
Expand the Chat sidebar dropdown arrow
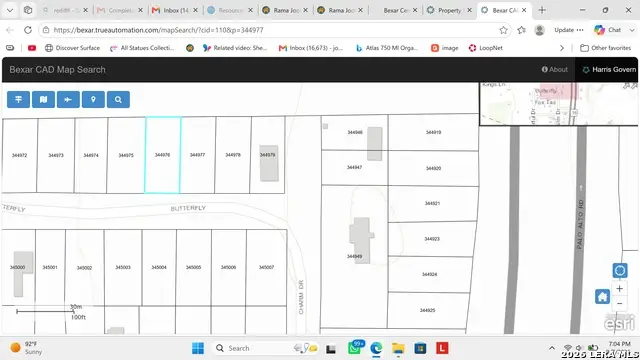[632, 30]
